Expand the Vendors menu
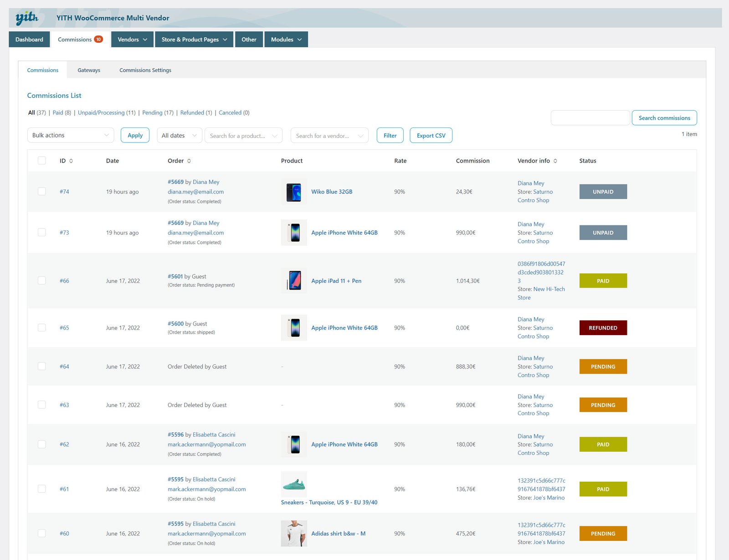Viewport: 729px width, 560px height. coord(133,39)
